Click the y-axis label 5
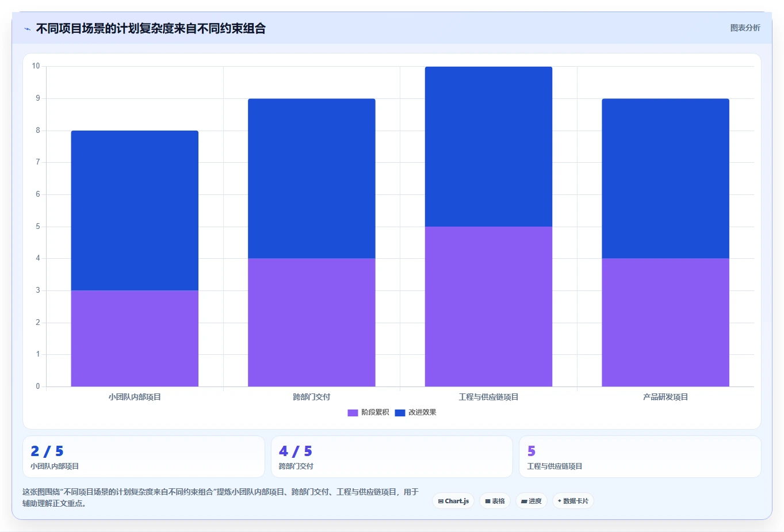The image size is (784, 532). click(38, 227)
